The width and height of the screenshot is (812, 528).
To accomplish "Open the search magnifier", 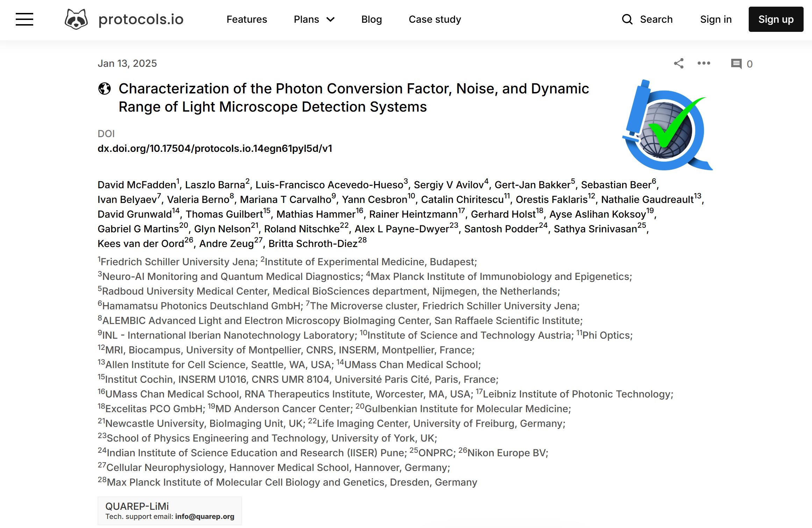I will click(627, 19).
